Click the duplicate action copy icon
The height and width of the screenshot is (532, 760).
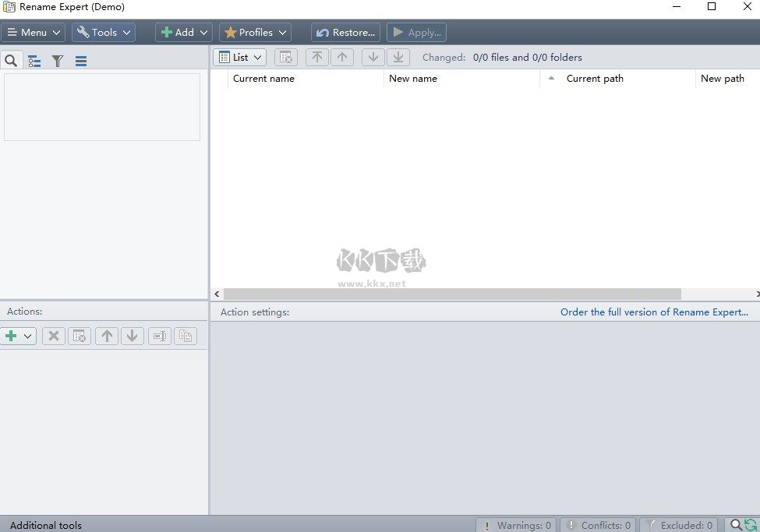pos(186,336)
